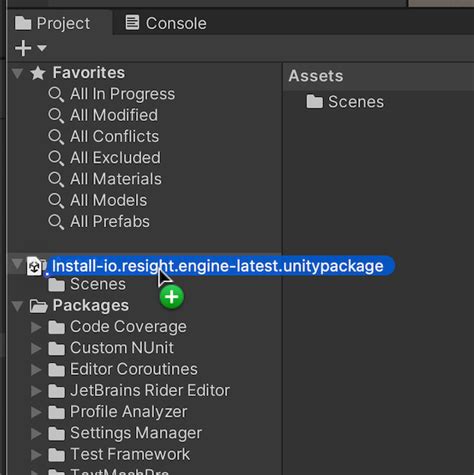The height and width of the screenshot is (475, 474).
Task: Click the plus create asset icon
Action: [x=23, y=48]
